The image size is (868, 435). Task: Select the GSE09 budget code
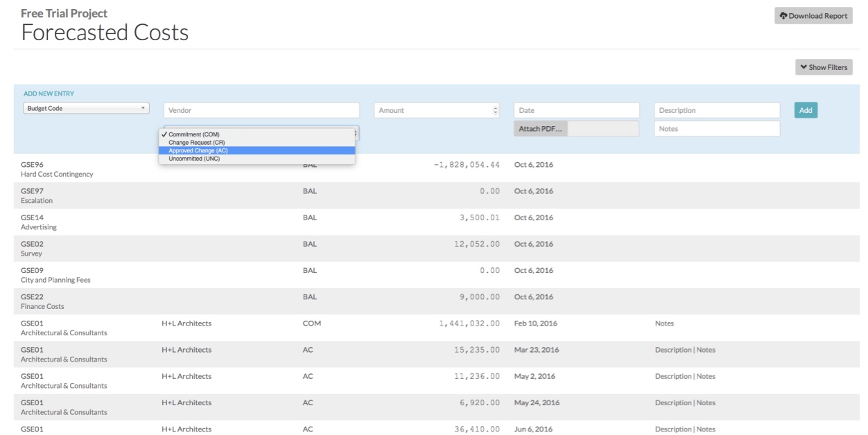(32, 270)
